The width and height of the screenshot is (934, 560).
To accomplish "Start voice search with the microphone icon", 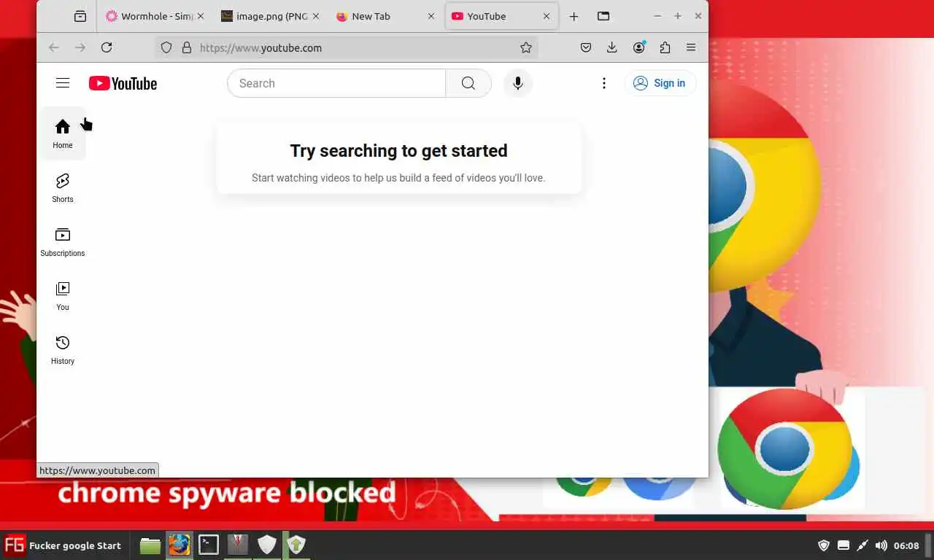I will tap(518, 83).
